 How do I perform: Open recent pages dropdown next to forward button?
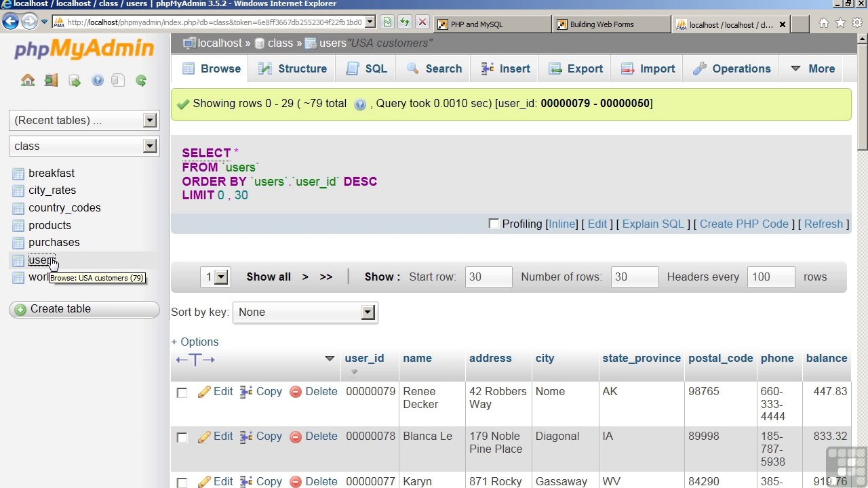pyautogui.click(x=44, y=22)
